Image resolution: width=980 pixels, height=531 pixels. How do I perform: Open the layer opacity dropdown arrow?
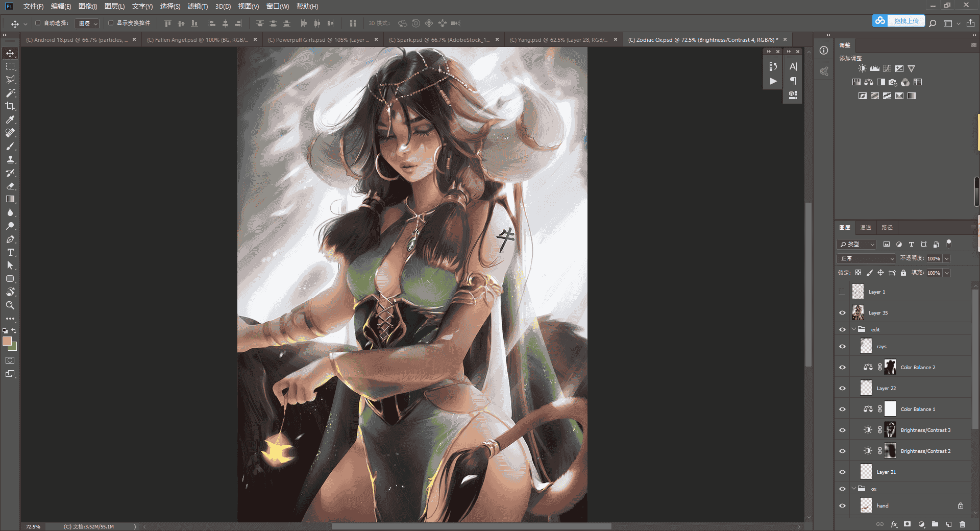[x=947, y=258]
